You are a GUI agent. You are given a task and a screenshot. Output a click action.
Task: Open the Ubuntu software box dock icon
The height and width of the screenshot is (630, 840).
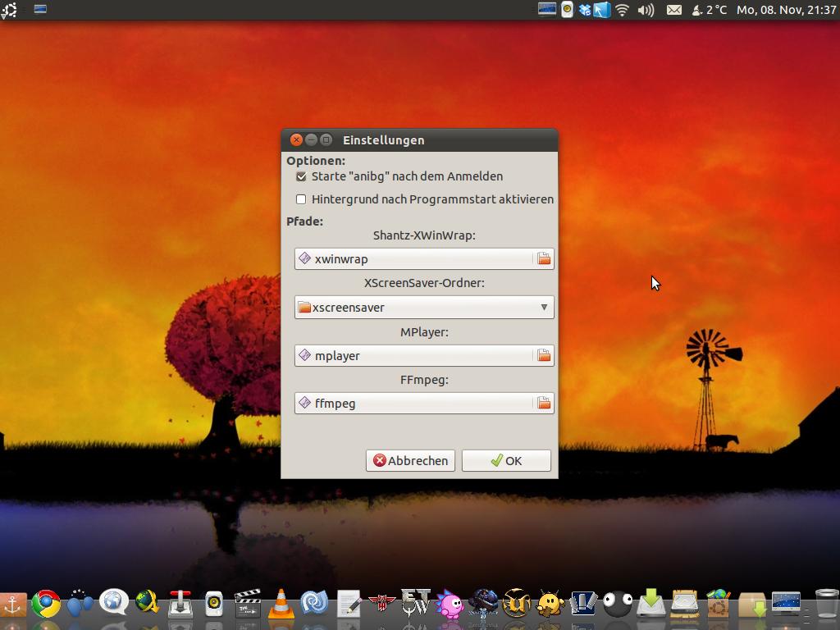[x=719, y=604]
